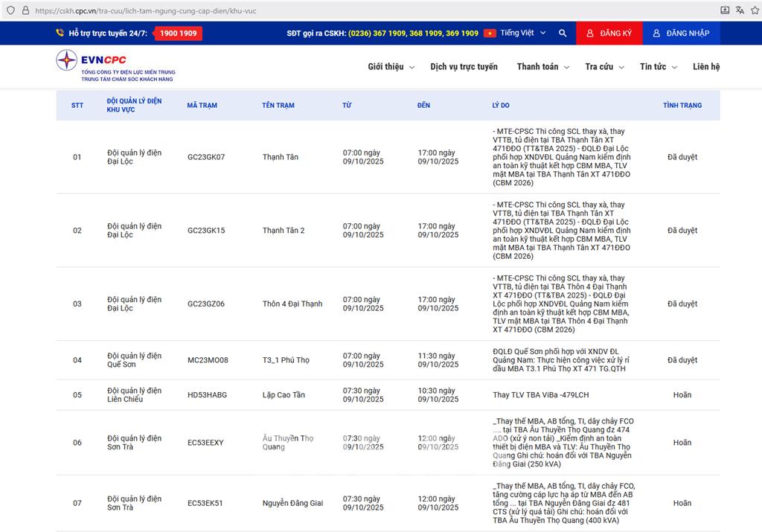
Task: Open the Liên hệ menu item
Action: click(705, 67)
